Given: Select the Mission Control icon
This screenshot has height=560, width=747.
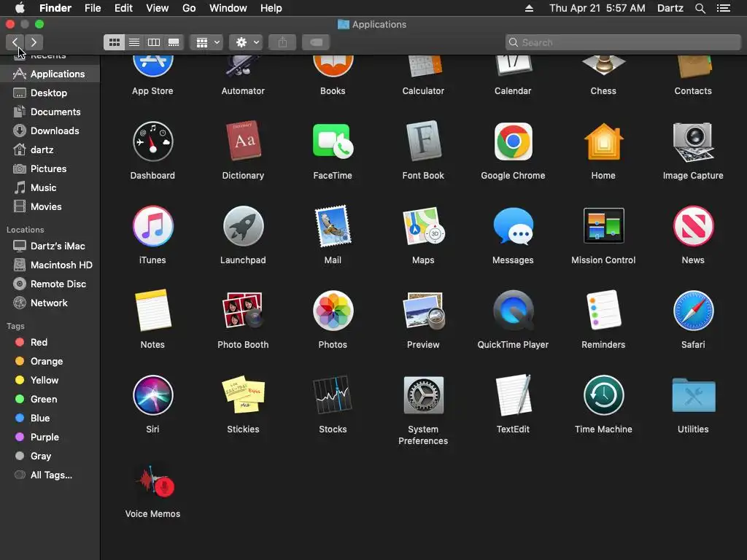Looking at the screenshot, I should pos(603,226).
